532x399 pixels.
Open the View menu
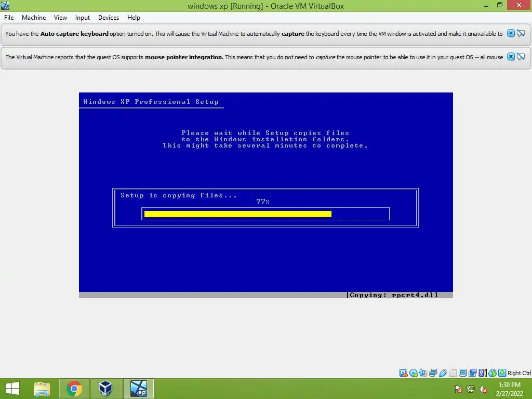(x=60, y=18)
